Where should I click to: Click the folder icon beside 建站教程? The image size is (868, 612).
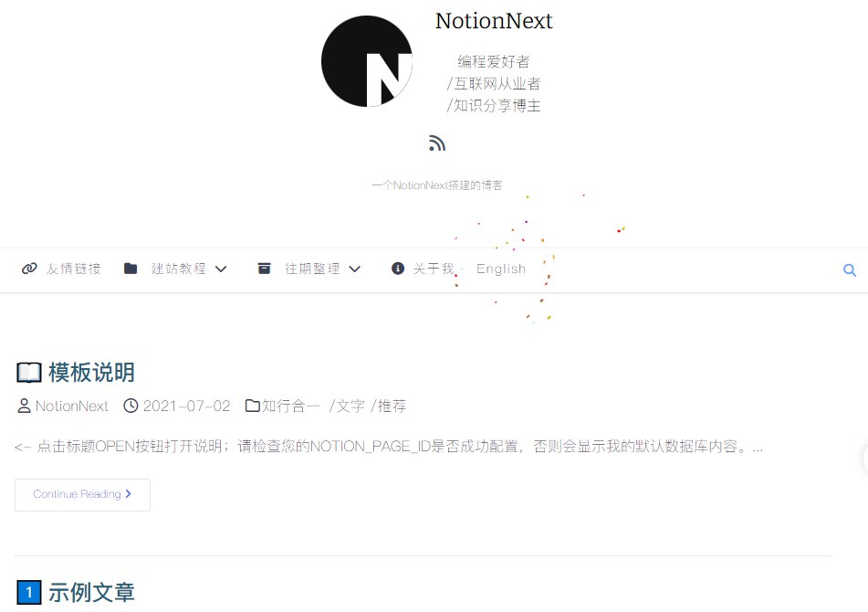click(x=131, y=269)
